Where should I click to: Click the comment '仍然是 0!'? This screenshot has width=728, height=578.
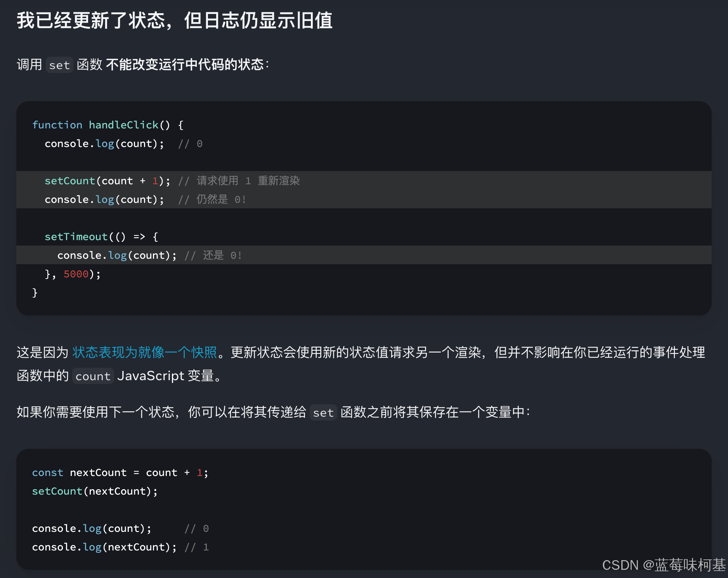coord(221,199)
